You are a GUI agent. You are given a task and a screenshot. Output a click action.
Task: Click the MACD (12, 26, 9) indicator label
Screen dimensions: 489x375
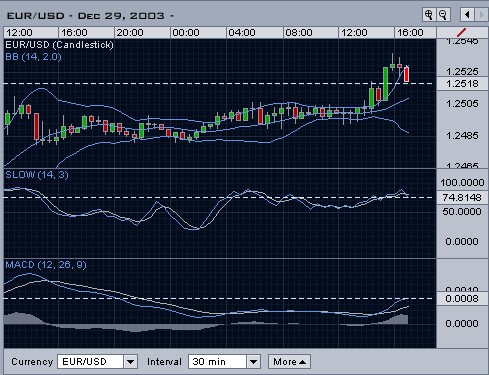46,265
